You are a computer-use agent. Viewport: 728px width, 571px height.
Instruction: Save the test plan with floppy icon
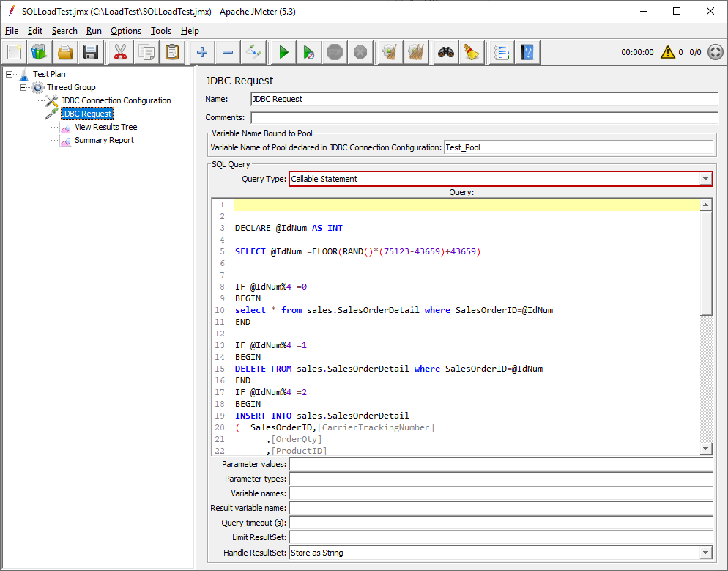(91, 52)
